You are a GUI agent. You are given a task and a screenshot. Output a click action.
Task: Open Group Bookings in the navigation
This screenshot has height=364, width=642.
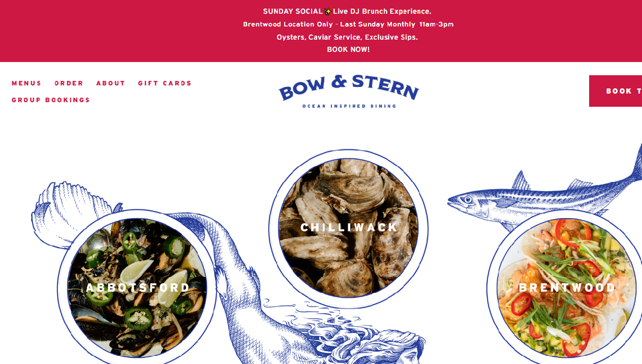pyautogui.click(x=51, y=100)
